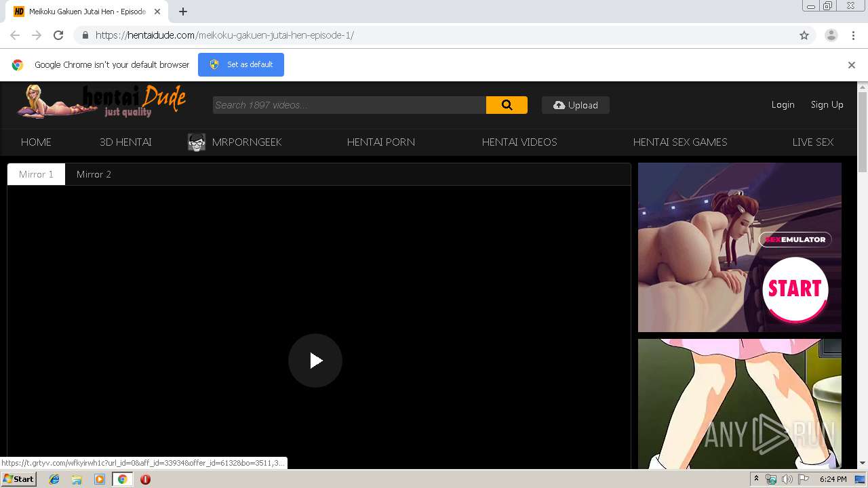The width and height of the screenshot is (868, 488).
Task: Start the video with the play button
Action: (315, 361)
